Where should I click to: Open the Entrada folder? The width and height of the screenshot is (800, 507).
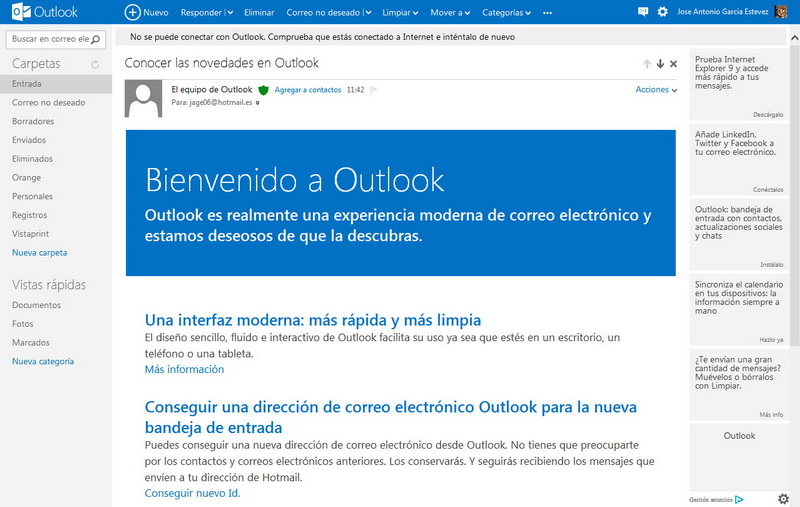pos(56,84)
